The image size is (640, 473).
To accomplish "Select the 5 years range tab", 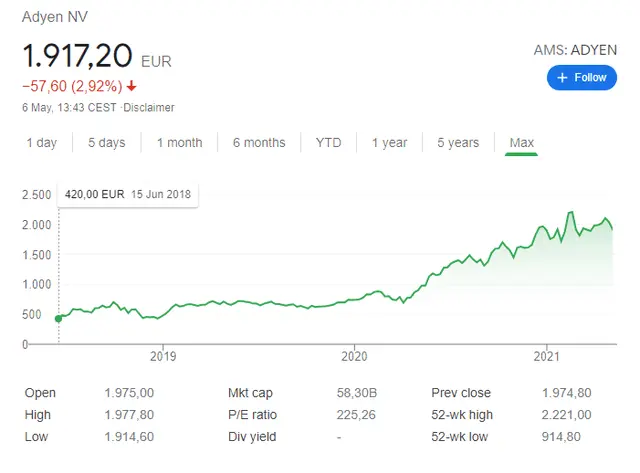I will pyautogui.click(x=458, y=142).
